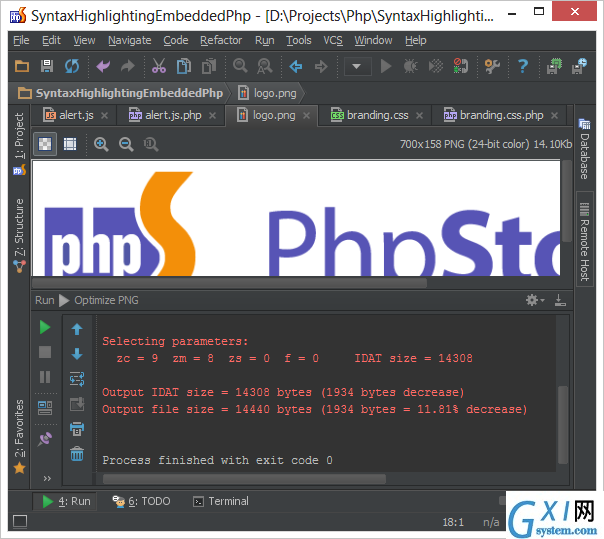Click the Undo purple arrow icon

[x=103, y=66]
